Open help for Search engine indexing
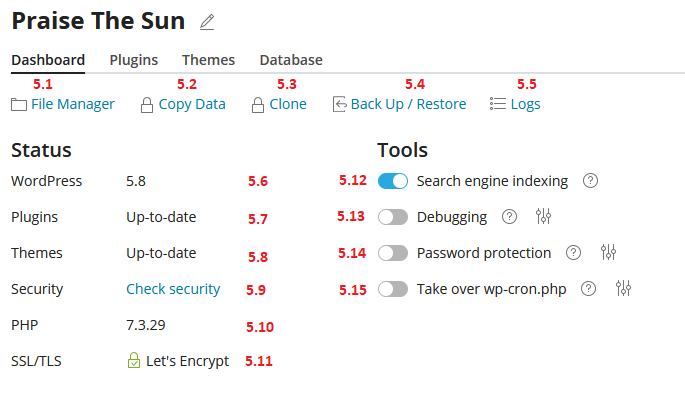This screenshot has height=395, width=685. coord(590,180)
